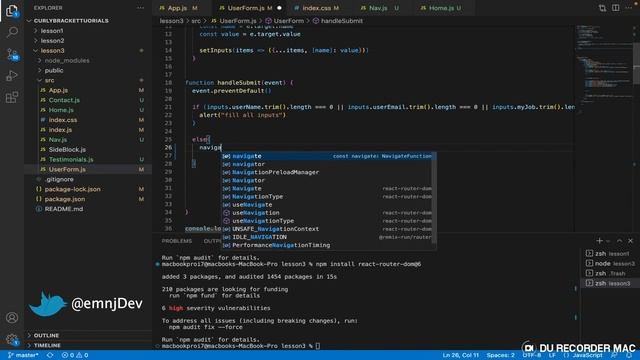This screenshot has width=640, height=360.
Task: Open Explorer more actions ellipsis
Action: (x=140, y=8)
